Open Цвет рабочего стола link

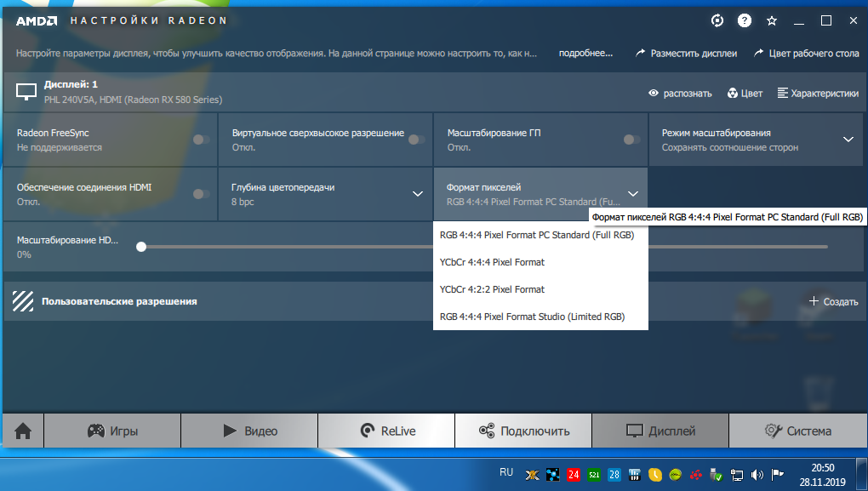tap(807, 53)
